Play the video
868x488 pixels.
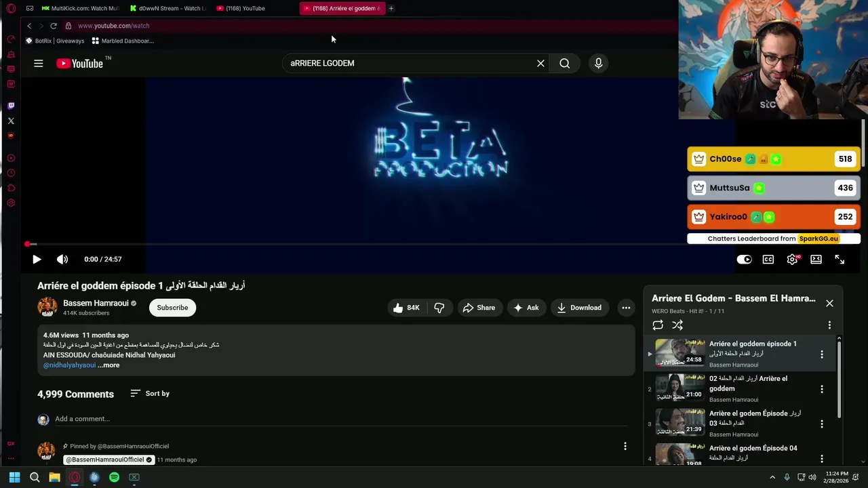(37, 260)
